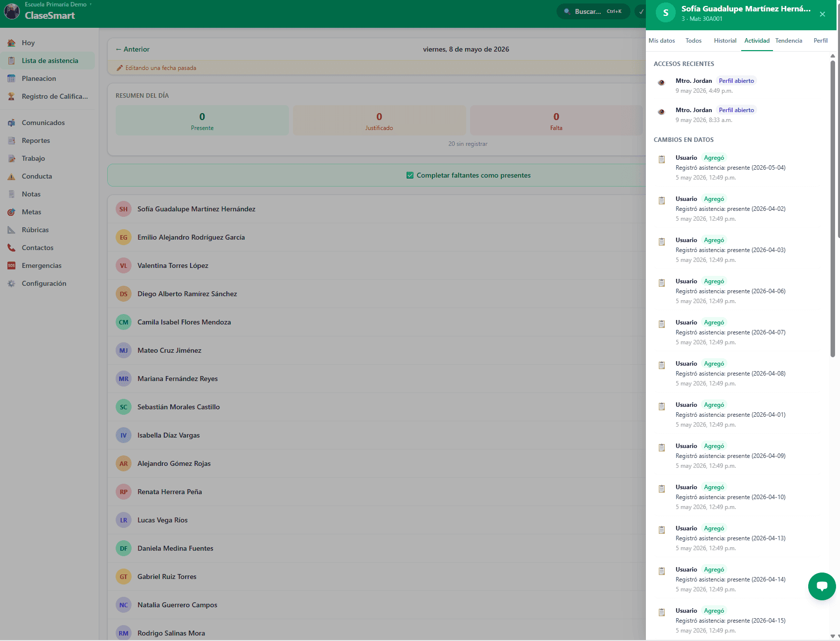
Task: Select student Natalia Guerrero Campos
Action: pos(377,605)
